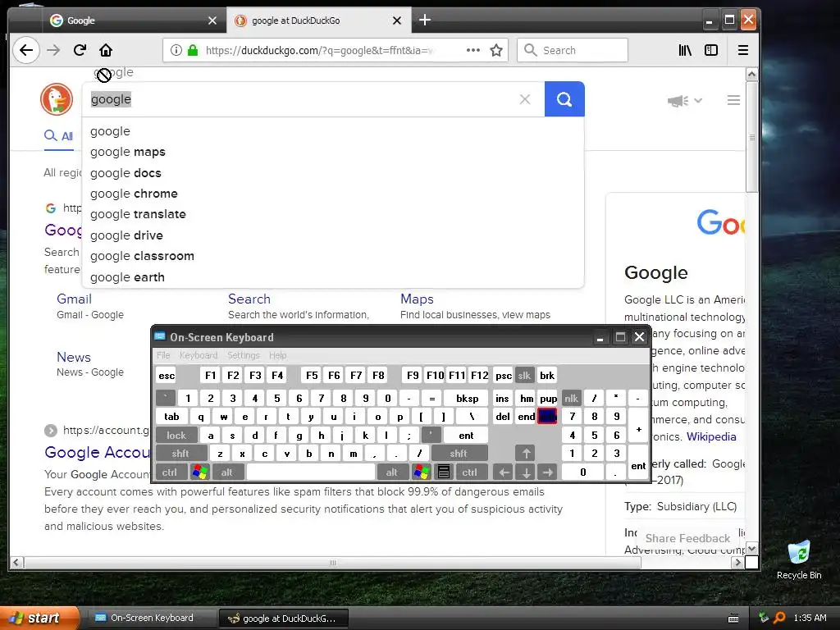The height and width of the screenshot is (630, 840).
Task: Click the left arrow key on keyboard
Action: pos(503,472)
